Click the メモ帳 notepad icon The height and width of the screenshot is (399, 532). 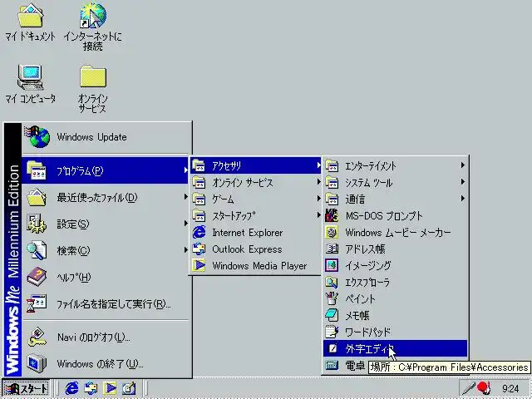click(332, 315)
